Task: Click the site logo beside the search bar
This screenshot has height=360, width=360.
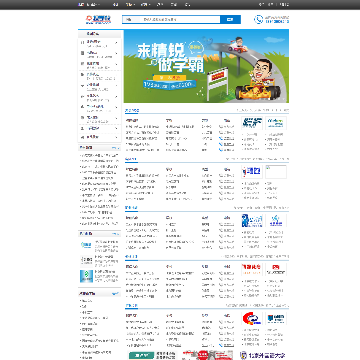Action: [98, 19]
